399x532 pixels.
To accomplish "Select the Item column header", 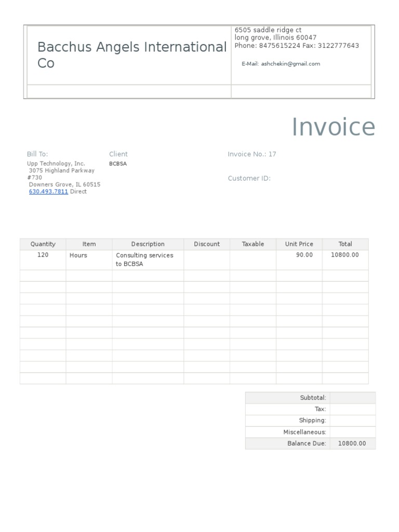I will click(x=89, y=244).
